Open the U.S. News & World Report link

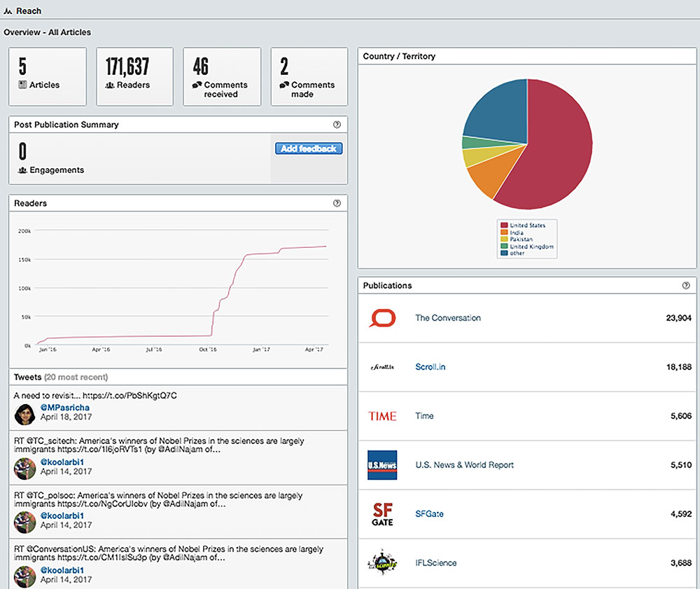tap(464, 465)
